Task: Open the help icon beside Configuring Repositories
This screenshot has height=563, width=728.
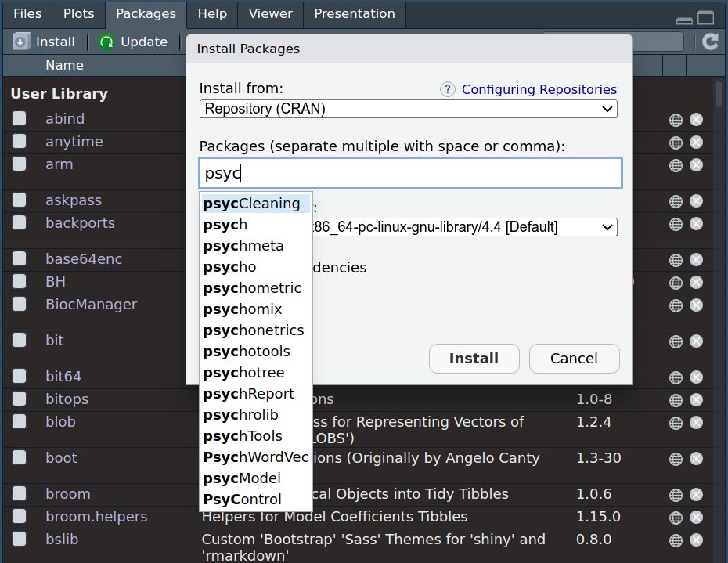Action: tap(448, 89)
